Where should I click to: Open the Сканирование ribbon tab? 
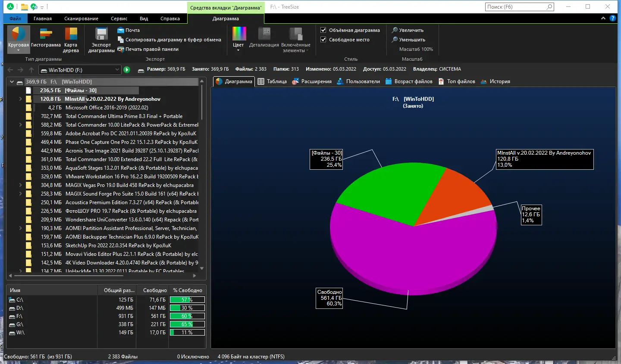pos(81,19)
